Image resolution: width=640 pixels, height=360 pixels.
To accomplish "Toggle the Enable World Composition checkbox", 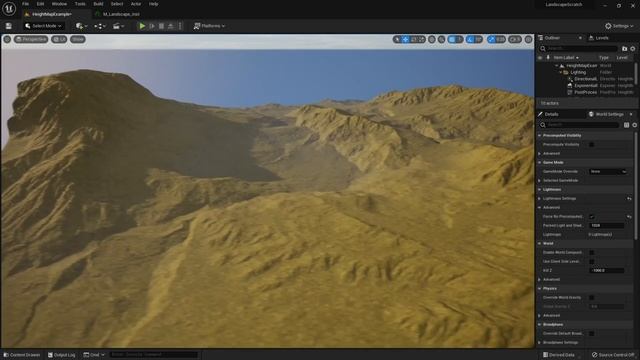I will coord(591,253).
